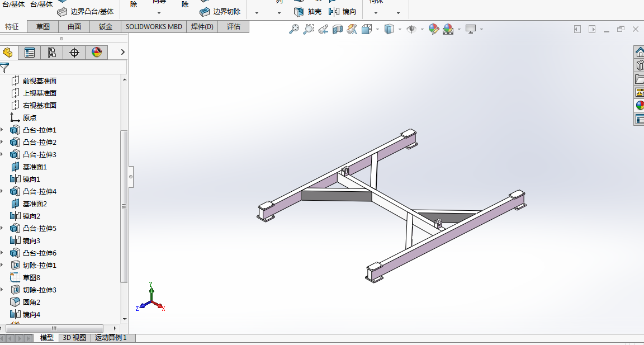Toggle the Hide/Show Items eye icon

tap(411, 29)
